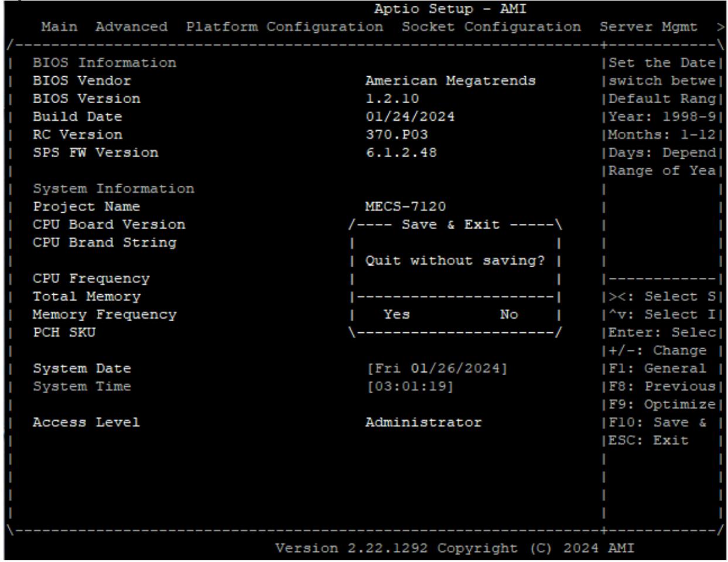This screenshot has height=562, width=728.
Task: Open the Main menu tab
Action: point(59,27)
